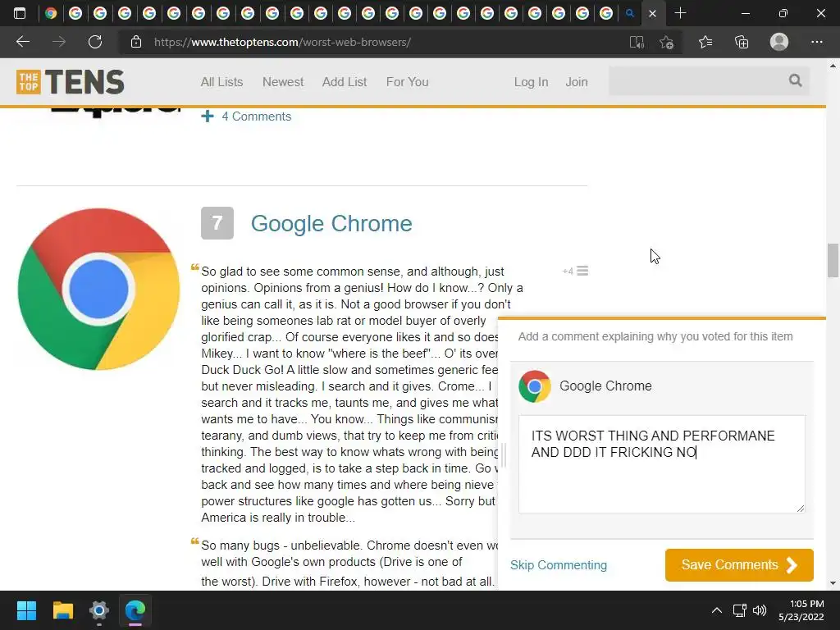Click inside the comment text area
The image size is (840, 630).
pyautogui.click(x=662, y=464)
